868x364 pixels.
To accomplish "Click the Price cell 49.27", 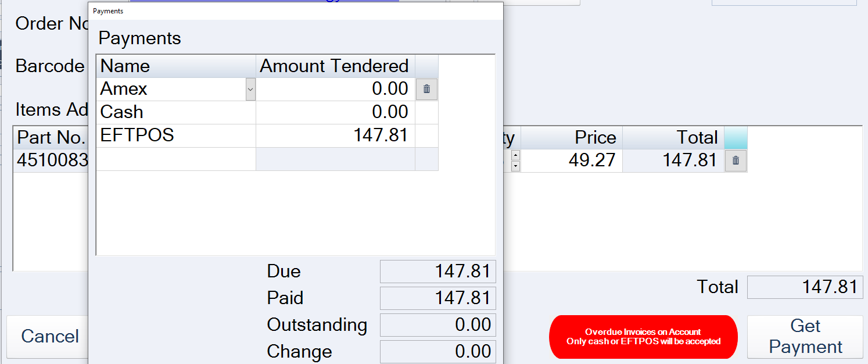I will click(572, 160).
